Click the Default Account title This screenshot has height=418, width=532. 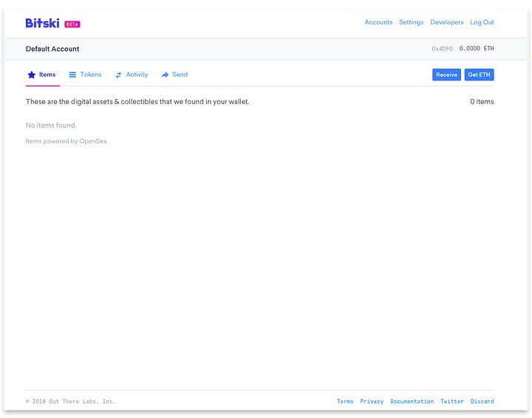pyautogui.click(x=52, y=49)
